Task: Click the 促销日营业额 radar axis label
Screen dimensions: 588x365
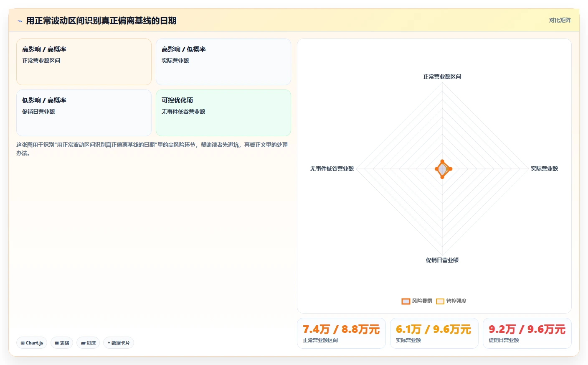Action: [x=442, y=260]
